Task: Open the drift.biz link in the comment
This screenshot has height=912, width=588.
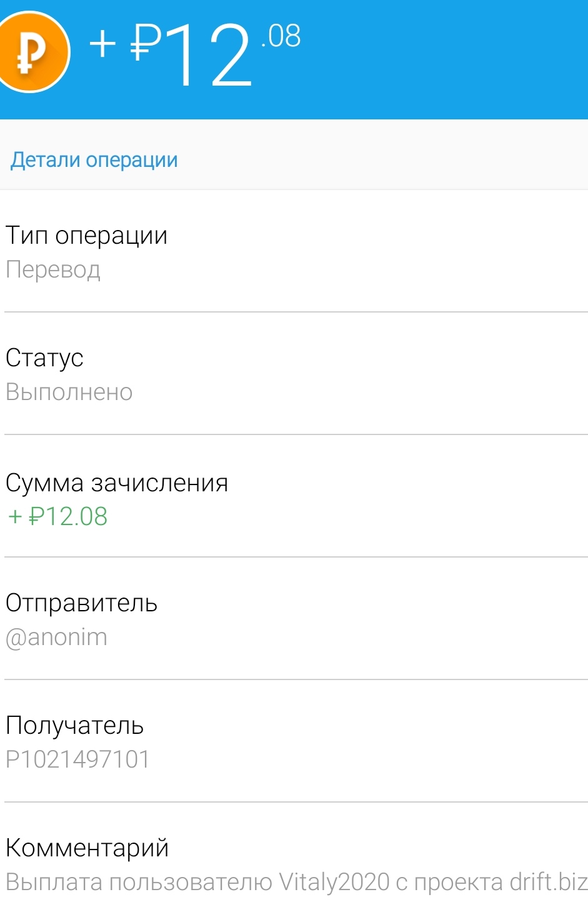Action: click(x=548, y=883)
